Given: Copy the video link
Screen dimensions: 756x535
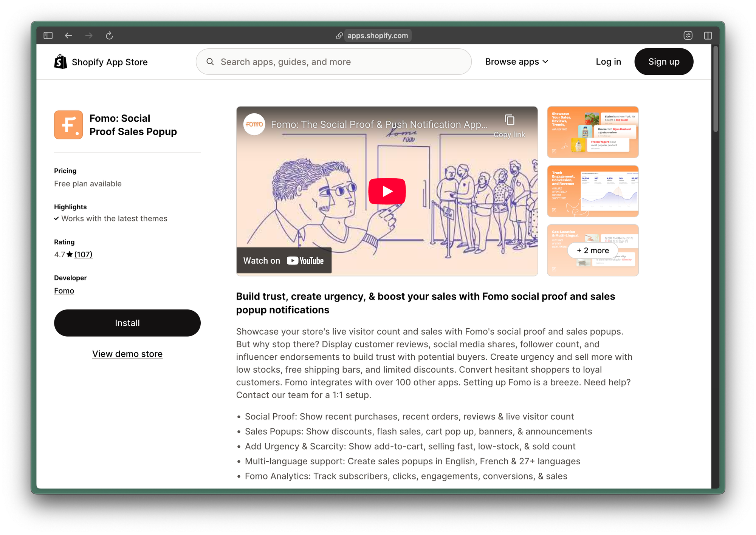Looking at the screenshot, I should click(509, 127).
